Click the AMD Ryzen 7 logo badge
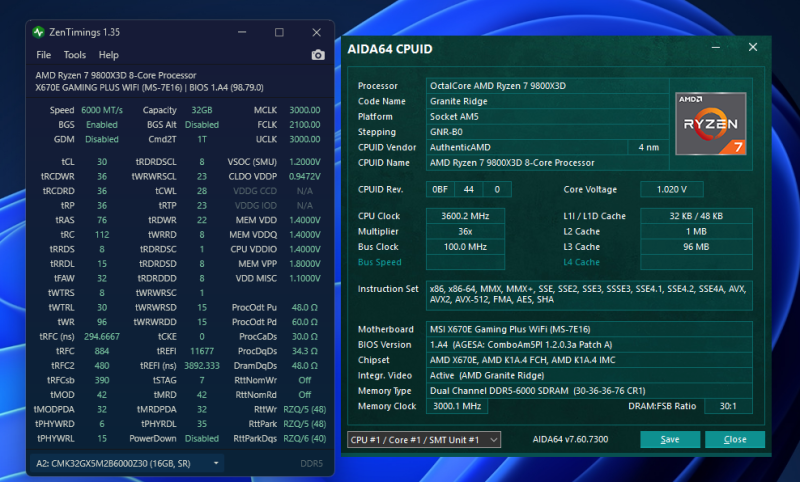This screenshot has height=482, width=800. point(711,124)
